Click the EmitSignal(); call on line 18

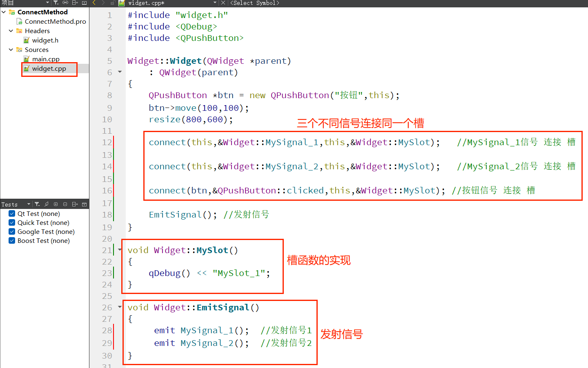click(x=183, y=215)
